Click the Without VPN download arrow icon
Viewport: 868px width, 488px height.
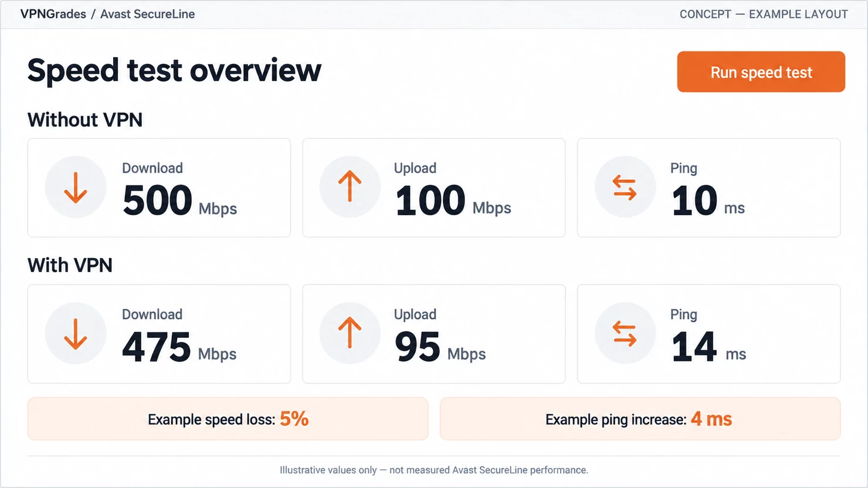(76, 187)
